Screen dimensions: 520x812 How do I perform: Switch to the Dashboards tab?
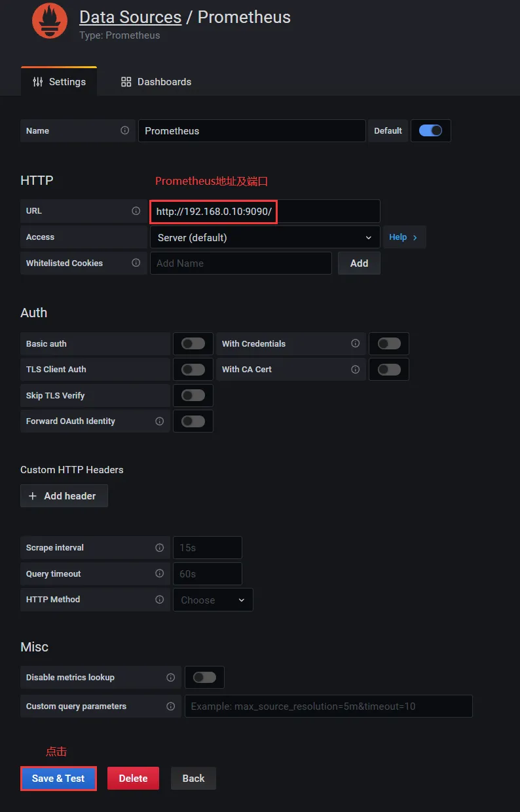click(156, 82)
